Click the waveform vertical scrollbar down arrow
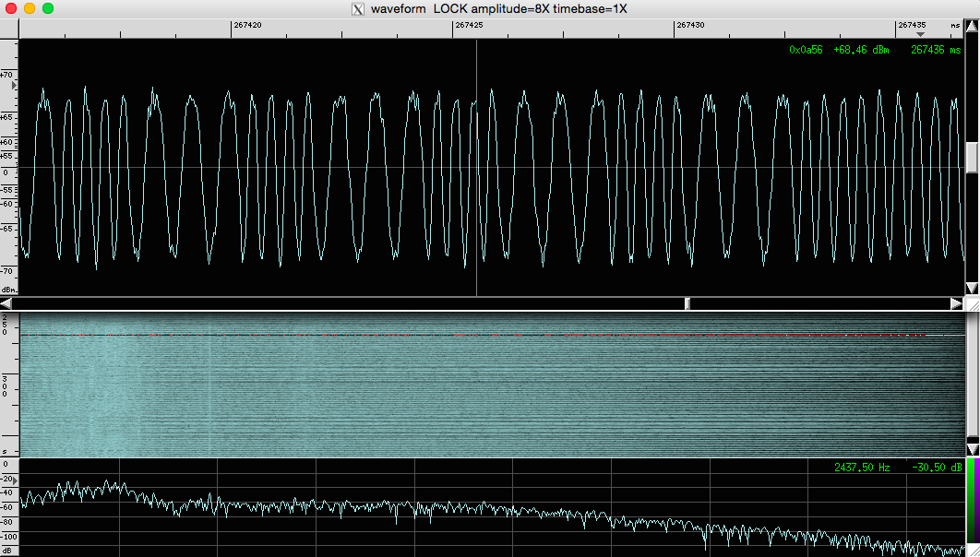Screen dimensions: 980x557 pos(972,288)
